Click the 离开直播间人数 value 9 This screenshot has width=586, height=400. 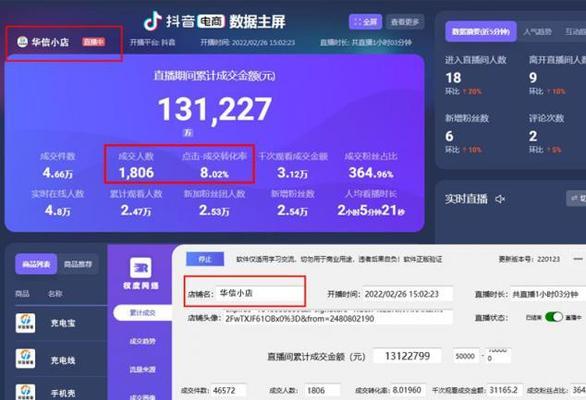click(x=533, y=78)
